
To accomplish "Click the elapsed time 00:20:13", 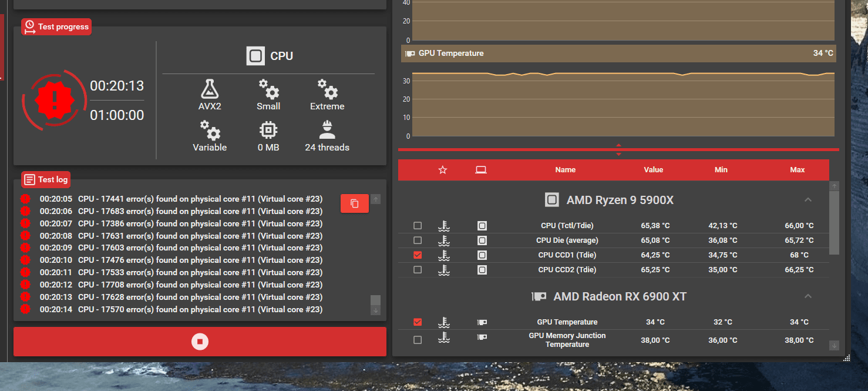I will (x=117, y=86).
